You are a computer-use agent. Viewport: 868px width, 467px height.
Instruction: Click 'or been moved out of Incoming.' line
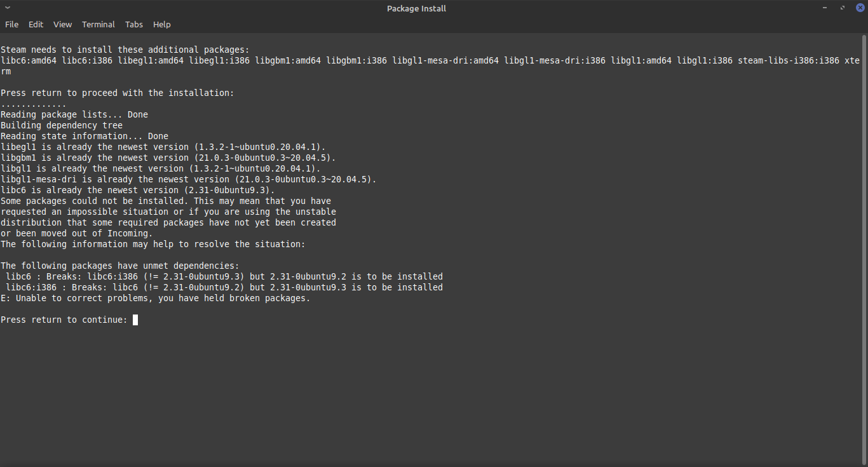77,233
